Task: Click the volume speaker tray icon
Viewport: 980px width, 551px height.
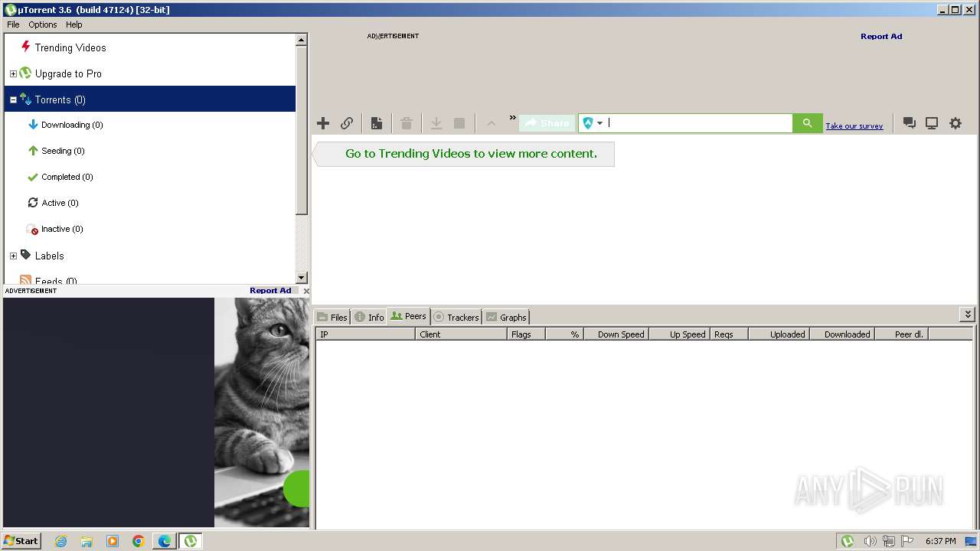Action: (870, 541)
